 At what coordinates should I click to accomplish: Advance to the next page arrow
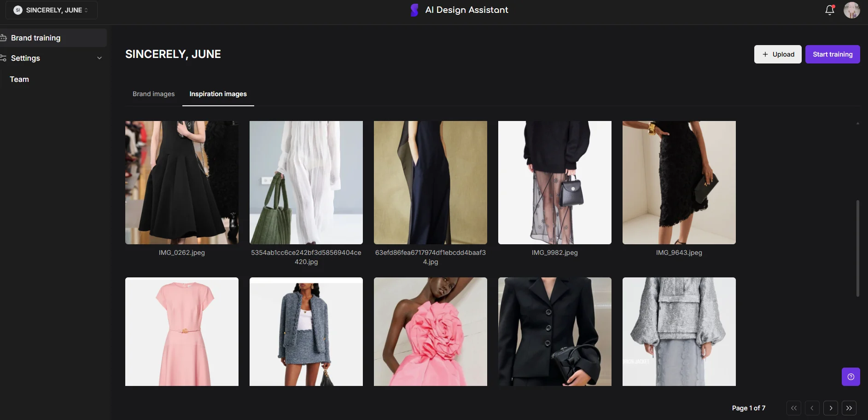831,408
